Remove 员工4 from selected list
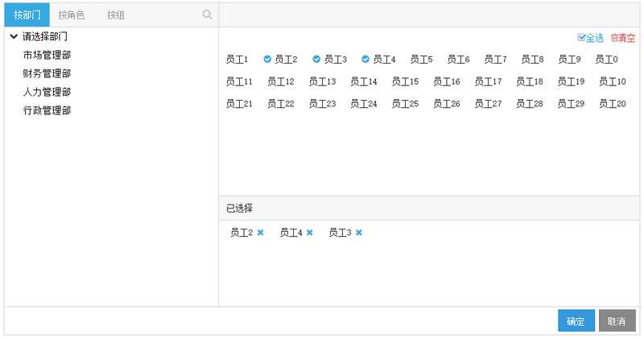The width and height of the screenshot is (644, 339). tap(310, 233)
